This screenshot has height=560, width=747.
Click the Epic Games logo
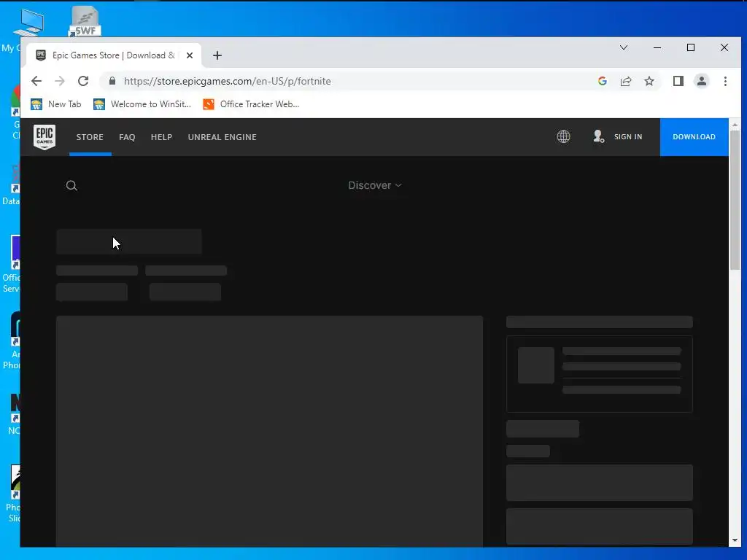coord(44,137)
